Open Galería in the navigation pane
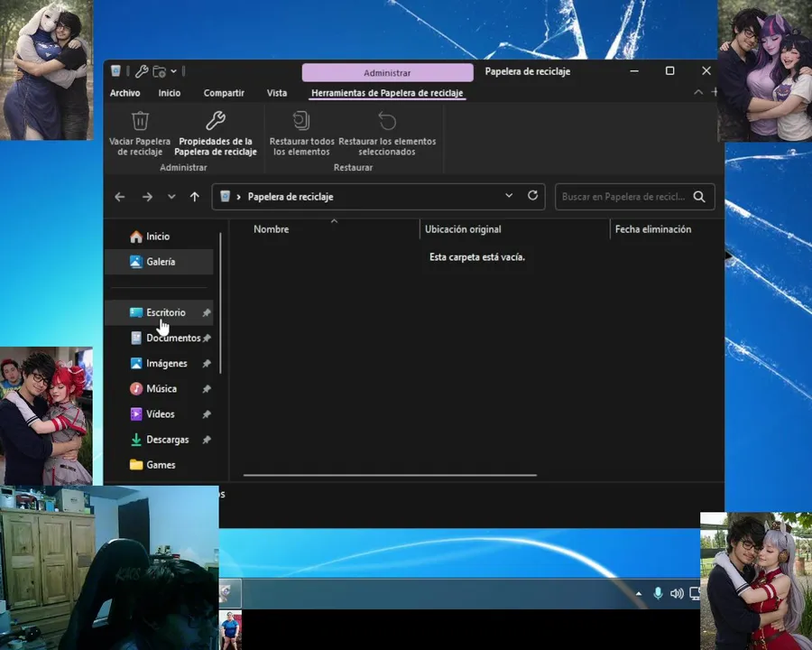The image size is (812, 650). pos(159,262)
